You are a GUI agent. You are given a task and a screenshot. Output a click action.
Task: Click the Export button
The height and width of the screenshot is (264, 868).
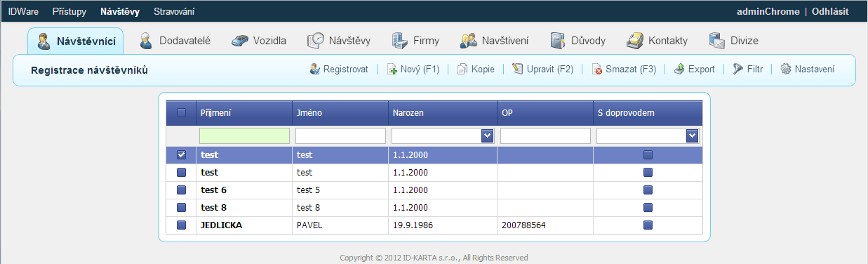(x=695, y=70)
